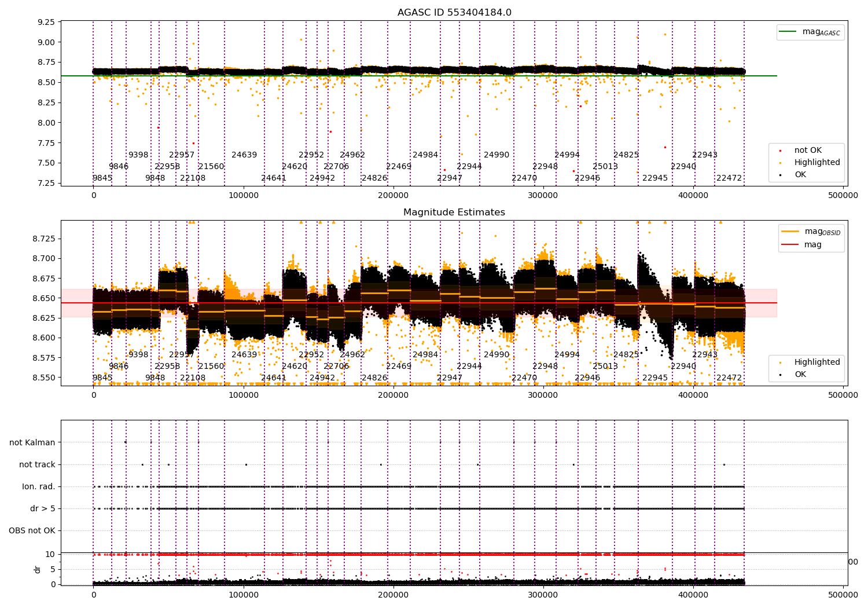Viewport: 868px width, 608px height.
Task: Click obsid label 22943 in middle plot
Action: coord(705,354)
